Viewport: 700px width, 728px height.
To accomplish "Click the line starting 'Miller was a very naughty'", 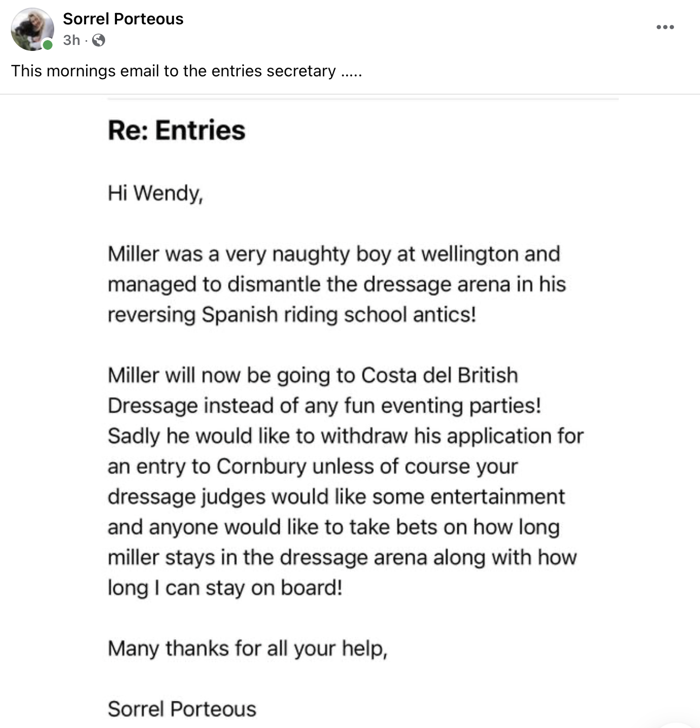I will [x=334, y=253].
